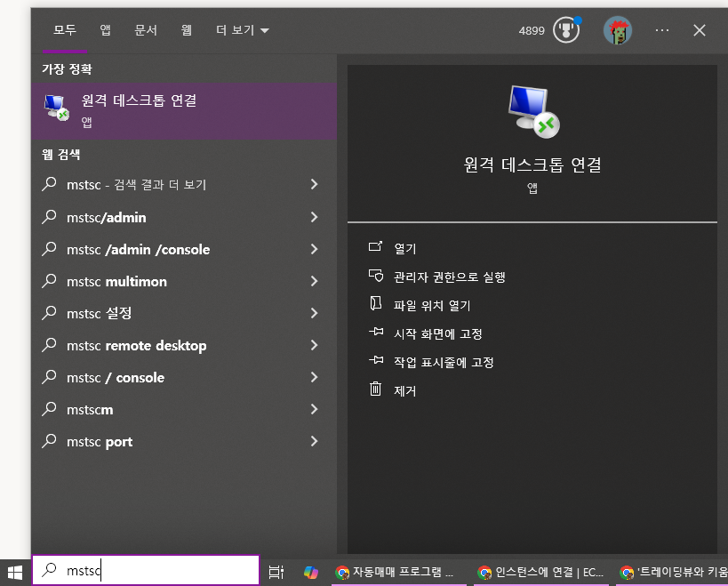728x586 pixels.
Task: Click the shield icon for 관리자 권한으로 실행
Action: tap(376, 276)
